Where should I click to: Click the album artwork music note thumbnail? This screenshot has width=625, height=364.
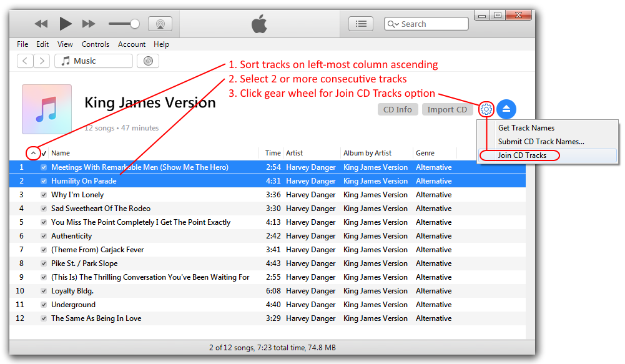(x=47, y=109)
